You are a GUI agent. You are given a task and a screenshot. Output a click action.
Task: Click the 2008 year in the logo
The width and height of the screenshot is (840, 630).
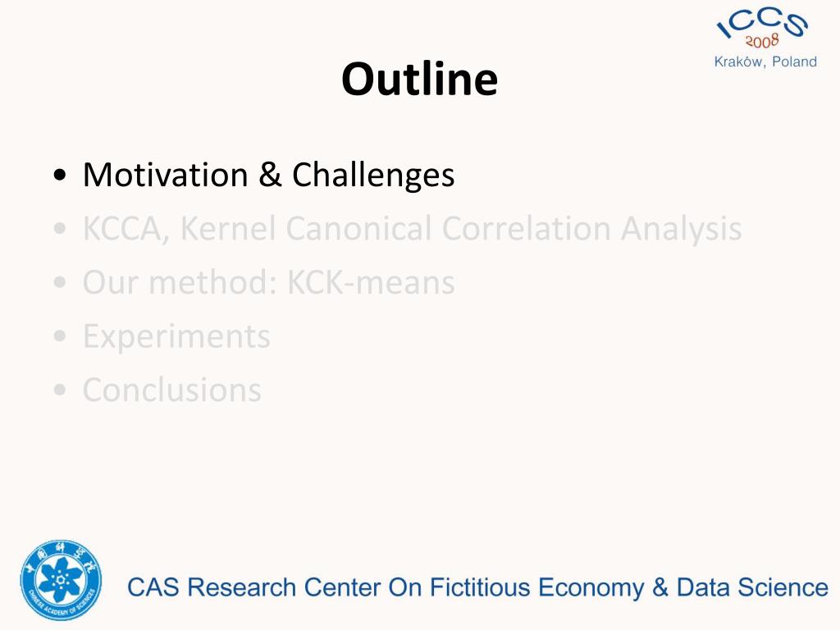[762, 41]
